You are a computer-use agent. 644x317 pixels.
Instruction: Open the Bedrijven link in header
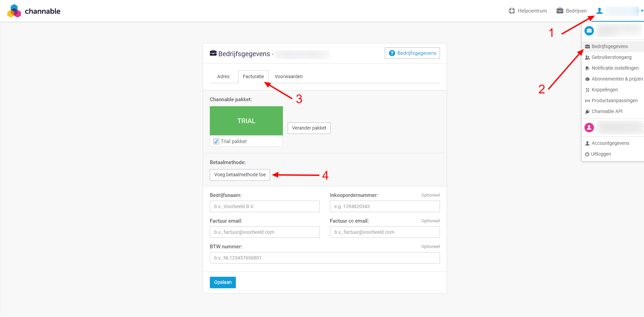click(572, 11)
